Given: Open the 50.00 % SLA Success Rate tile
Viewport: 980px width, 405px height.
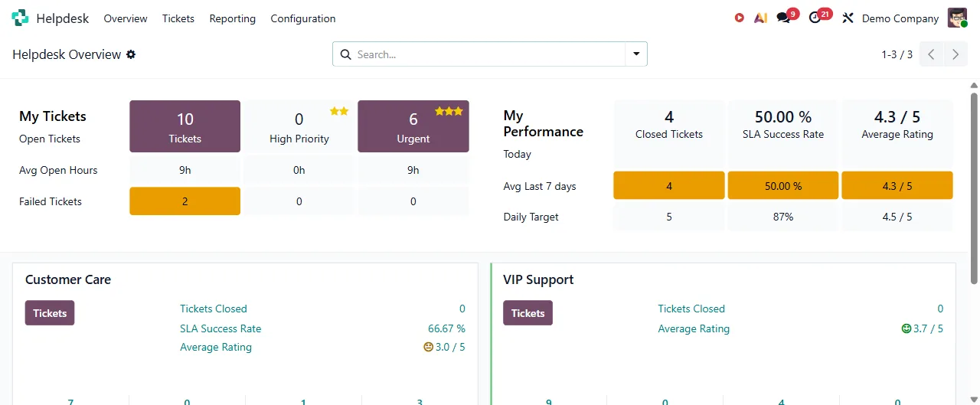Looking at the screenshot, I should click(x=783, y=132).
